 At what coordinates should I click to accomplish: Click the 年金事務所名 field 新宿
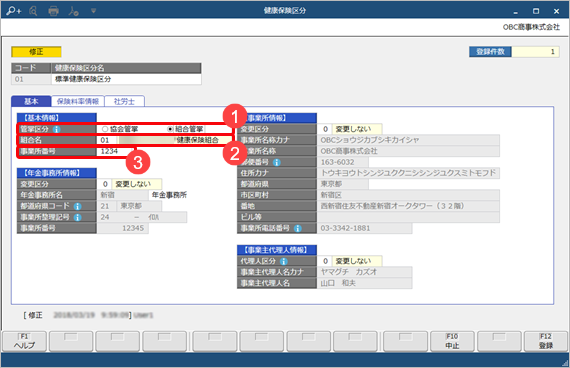(123, 195)
